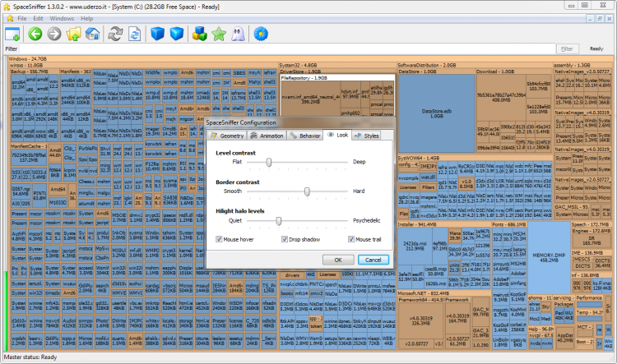Screen dimensions: 617x364
Task: Disable the Mouse trail option
Action: pos(350,240)
